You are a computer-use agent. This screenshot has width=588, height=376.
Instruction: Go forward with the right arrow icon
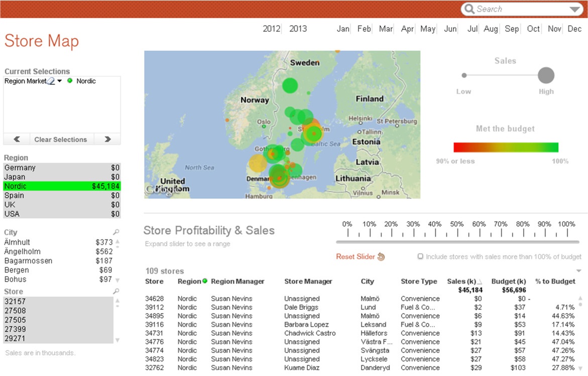[x=107, y=139]
